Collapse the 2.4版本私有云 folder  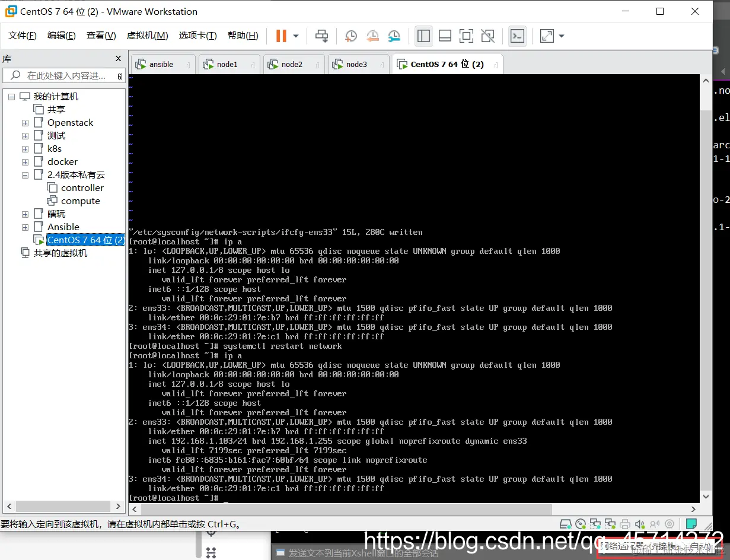pos(25,175)
